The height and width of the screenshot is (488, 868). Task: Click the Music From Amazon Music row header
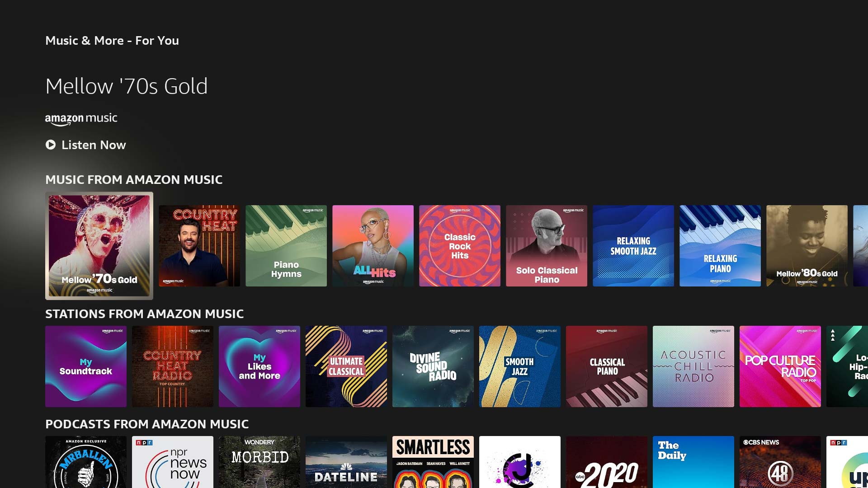134,179
